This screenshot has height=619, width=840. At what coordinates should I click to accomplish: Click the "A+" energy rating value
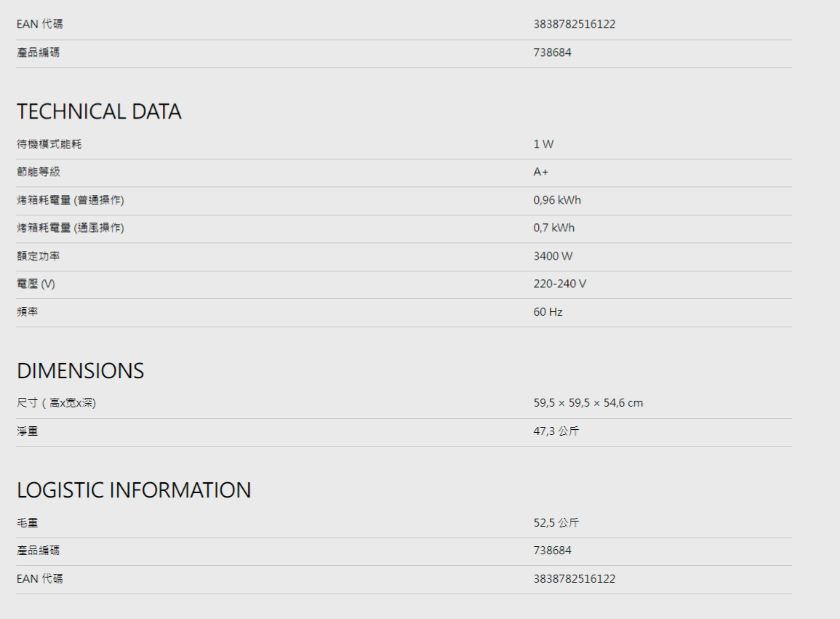click(540, 172)
